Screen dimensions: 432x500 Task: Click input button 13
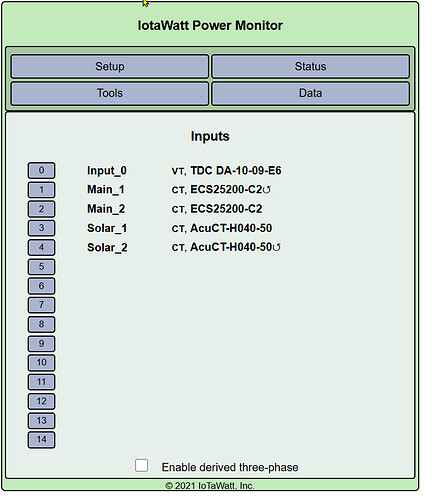tap(41, 420)
